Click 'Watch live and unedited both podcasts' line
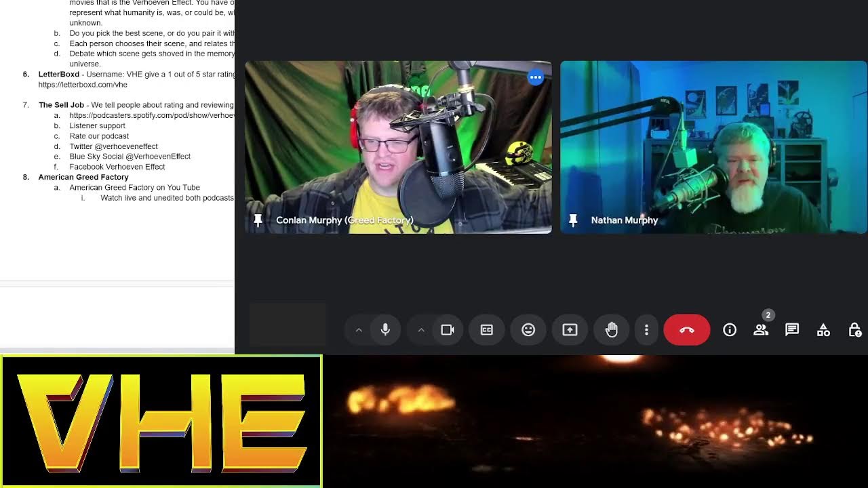This screenshot has width=868, height=488. point(167,198)
